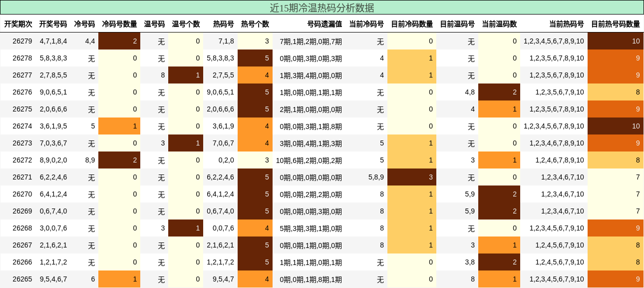Click the 温号个数 column header
Screen dimensions: 644x288
tap(186, 24)
